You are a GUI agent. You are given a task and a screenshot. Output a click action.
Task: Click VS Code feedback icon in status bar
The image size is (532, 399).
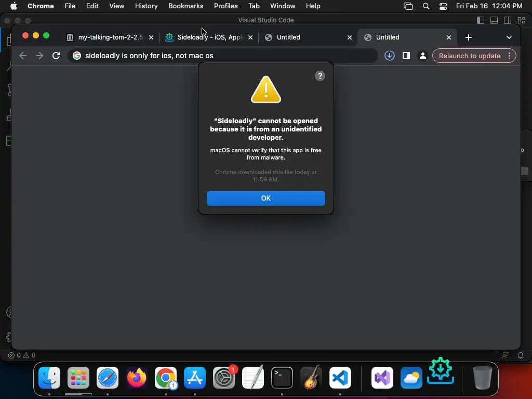[505, 355]
